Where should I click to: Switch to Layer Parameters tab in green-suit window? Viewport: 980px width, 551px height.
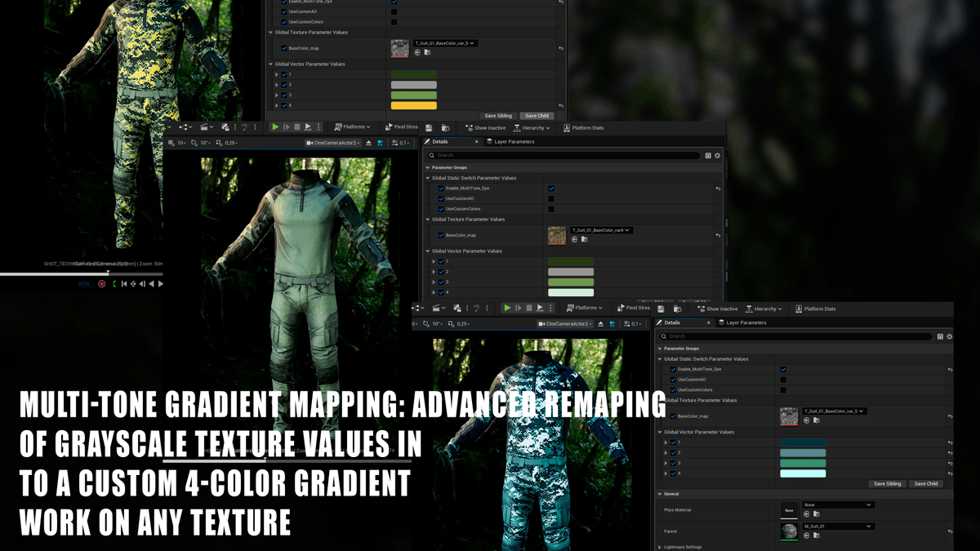click(510, 142)
